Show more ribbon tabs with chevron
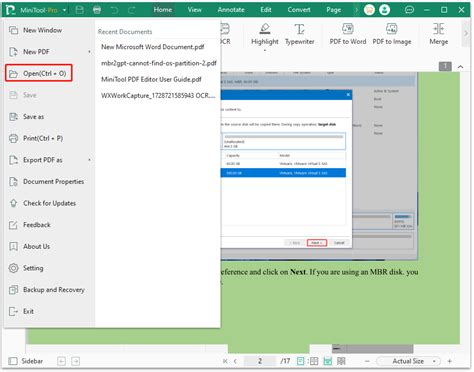Image resolution: width=474 pixels, height=372 pixels. coord(356,10)
